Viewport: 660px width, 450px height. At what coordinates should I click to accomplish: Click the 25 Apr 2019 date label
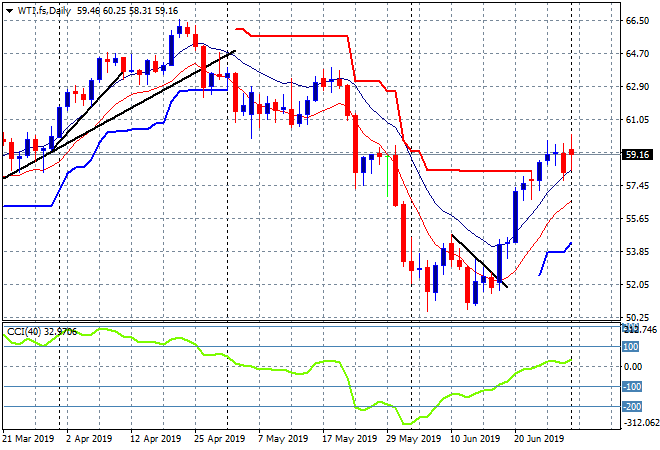(219, 439)
